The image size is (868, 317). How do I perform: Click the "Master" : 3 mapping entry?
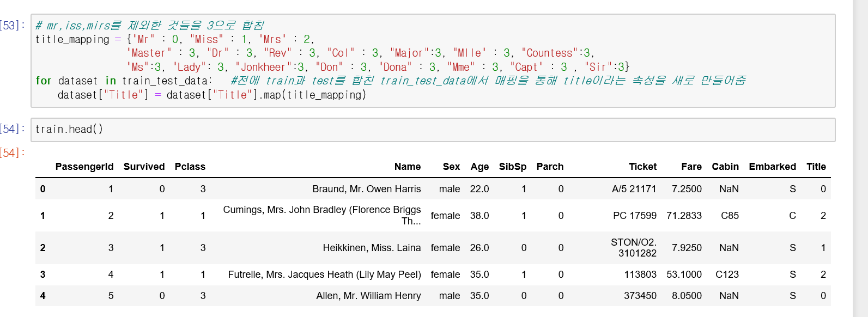[161, 53]
